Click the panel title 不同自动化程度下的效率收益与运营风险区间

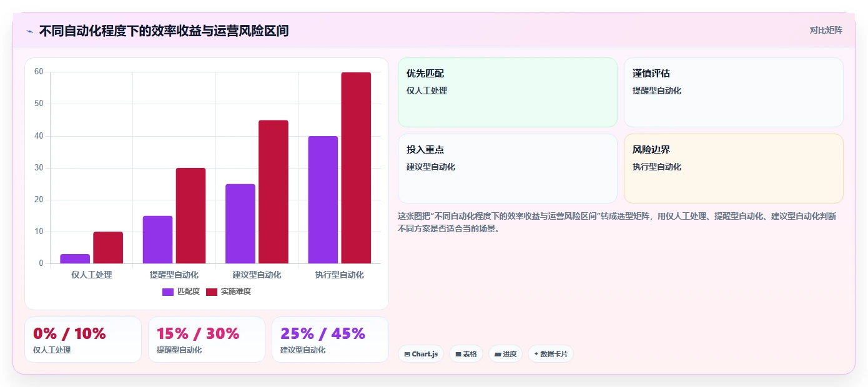coord(164,31)
